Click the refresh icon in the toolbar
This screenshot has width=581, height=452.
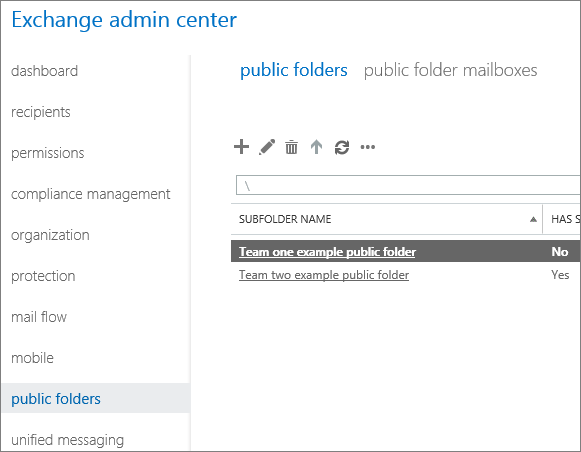[x=342, y=147]
